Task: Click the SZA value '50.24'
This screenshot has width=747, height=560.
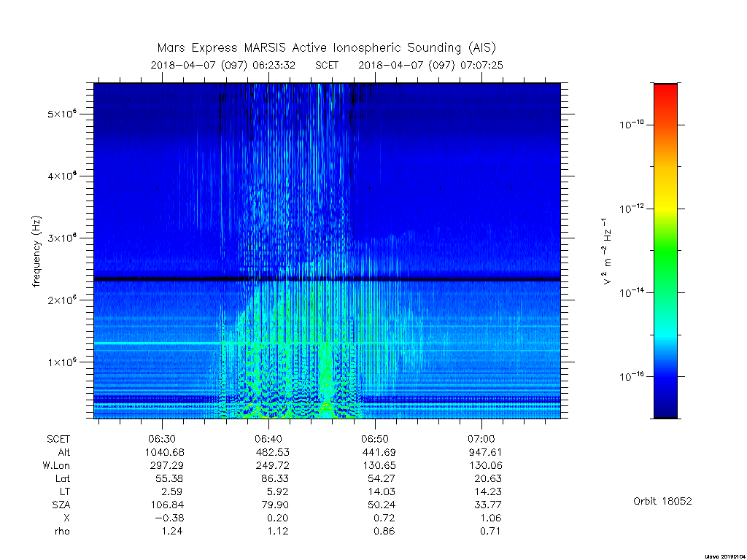Action: point(382,505)
